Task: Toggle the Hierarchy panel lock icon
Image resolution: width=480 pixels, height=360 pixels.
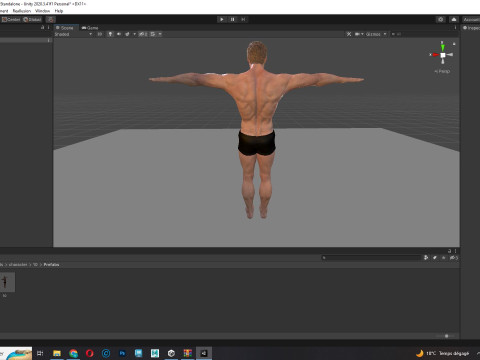Action: coord(42,27)
